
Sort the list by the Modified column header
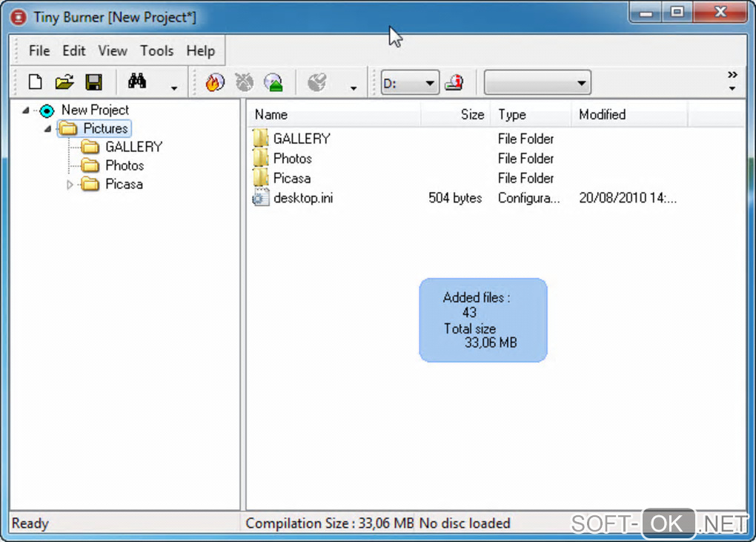coord(629,114)
